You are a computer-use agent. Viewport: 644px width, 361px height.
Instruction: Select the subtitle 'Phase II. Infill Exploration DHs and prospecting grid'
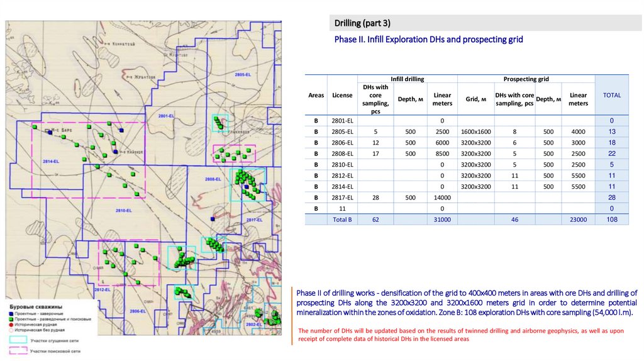[x=428, y=40]
